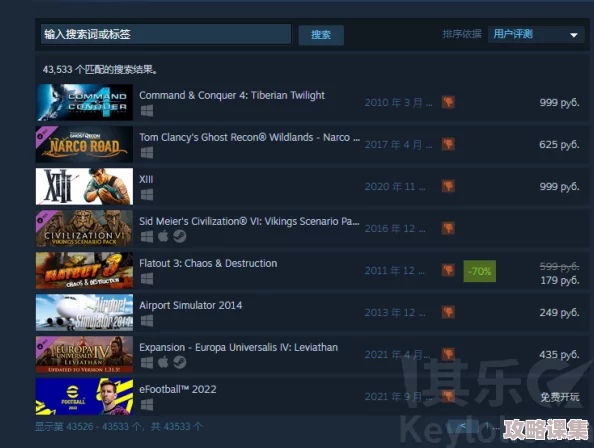Screen dimensions: 594x448
Task: Click Apple macOS icon under Civilization VI Vikings
Action: pos(163,236)
